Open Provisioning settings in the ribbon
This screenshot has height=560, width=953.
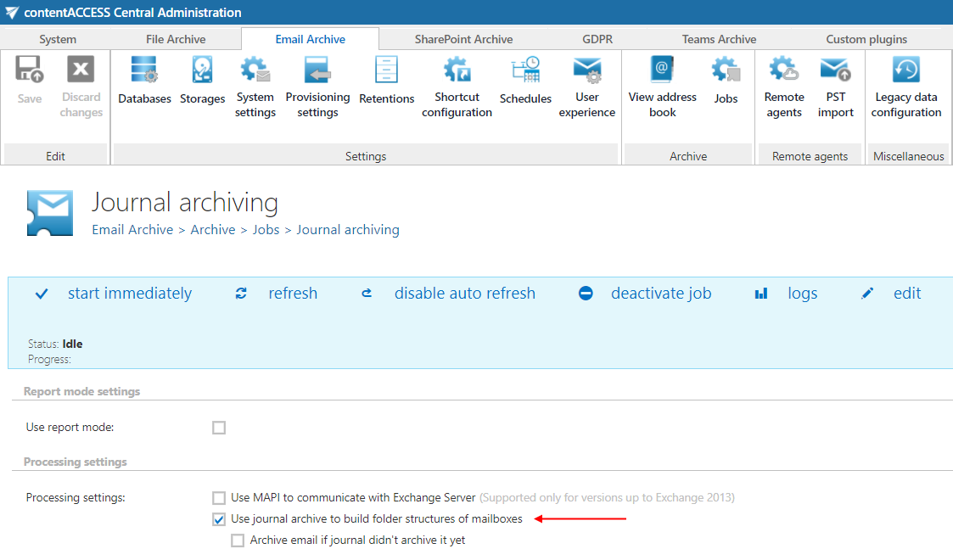click(x=317, y=71)
